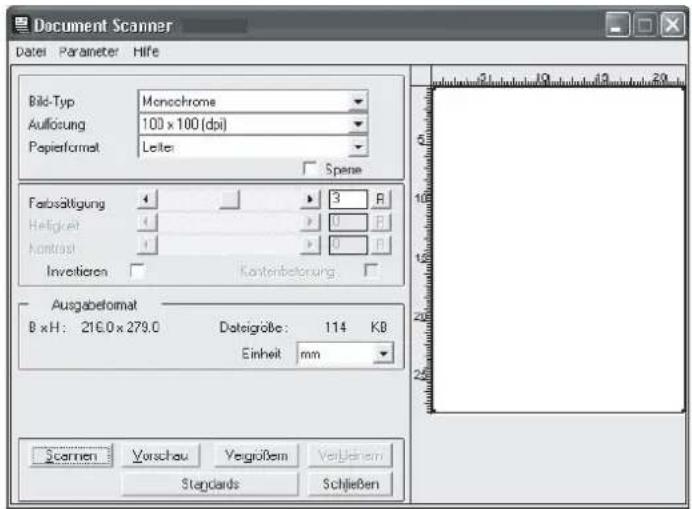Click the Ausgabeformat group label
The image size is (692, 509).
coord(94,305)
